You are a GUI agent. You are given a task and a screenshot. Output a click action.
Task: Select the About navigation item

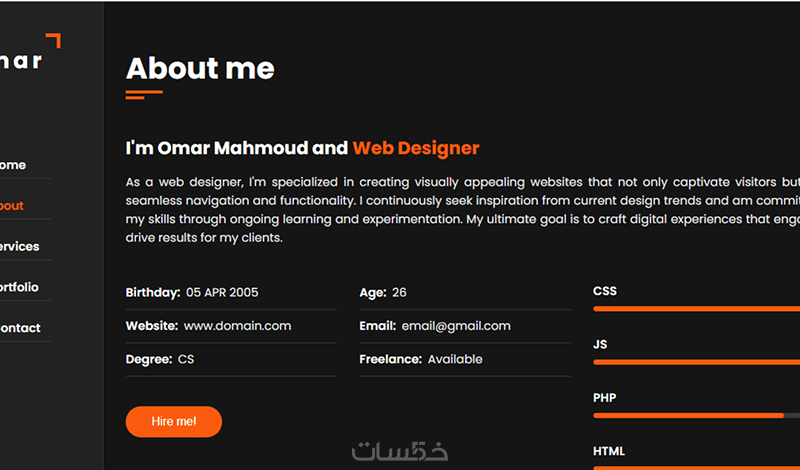pyautogui.click(x=12, y=206)
